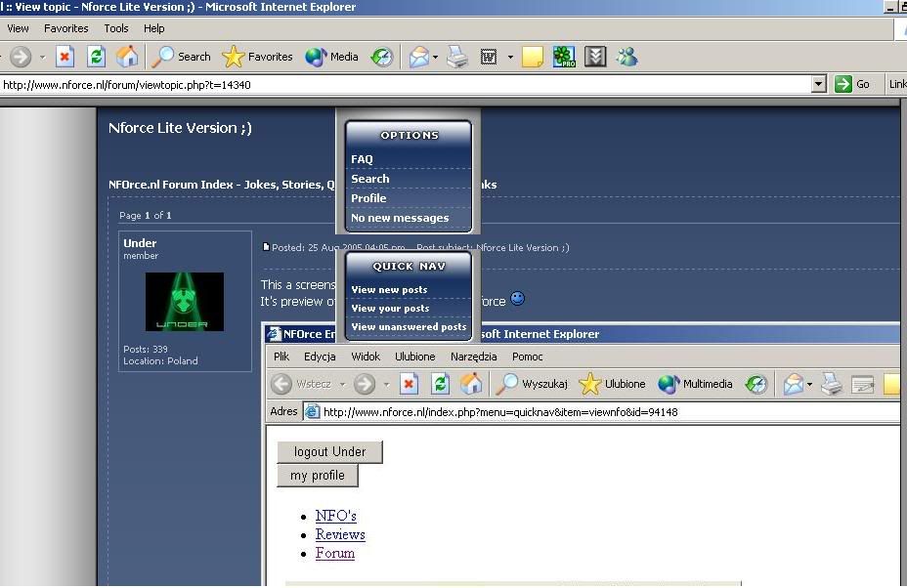Select "View unanswered posts" in Quick Nav
Viewport: 907px width, 588px height.
(x=409, y=326)
